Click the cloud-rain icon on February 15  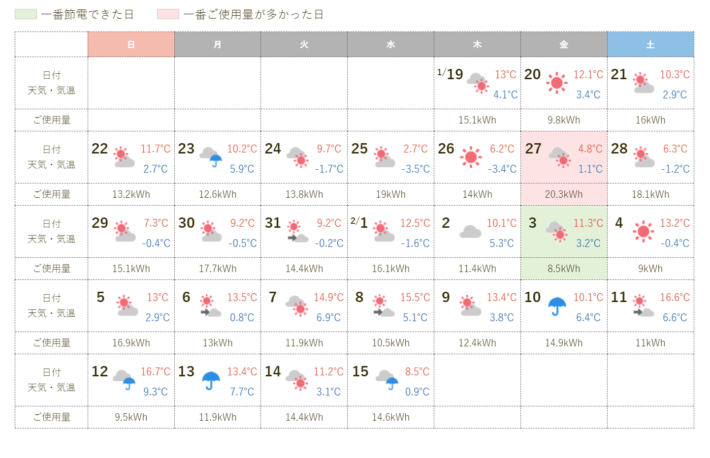tap(384, 380)
